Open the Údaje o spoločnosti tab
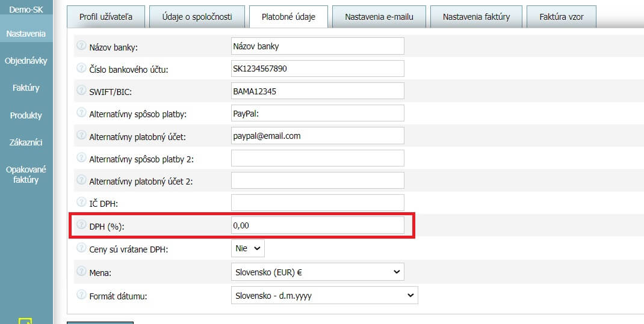The width and height of the screenshot is (644, 324). pos(197,17)
